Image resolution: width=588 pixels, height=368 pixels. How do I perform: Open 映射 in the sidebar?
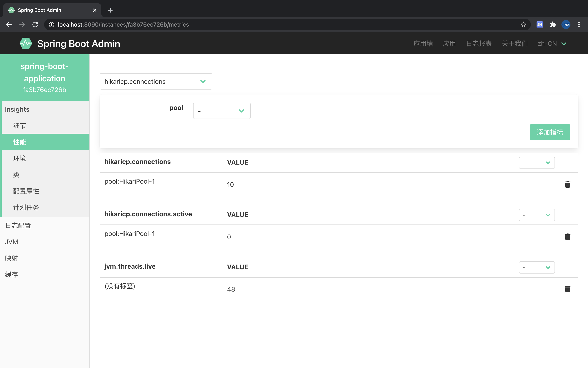pos(45,258)
